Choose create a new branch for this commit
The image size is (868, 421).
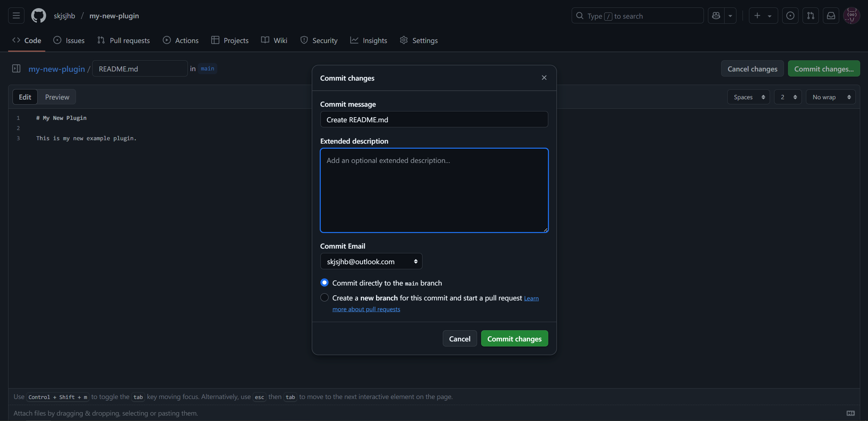[324, 297]
